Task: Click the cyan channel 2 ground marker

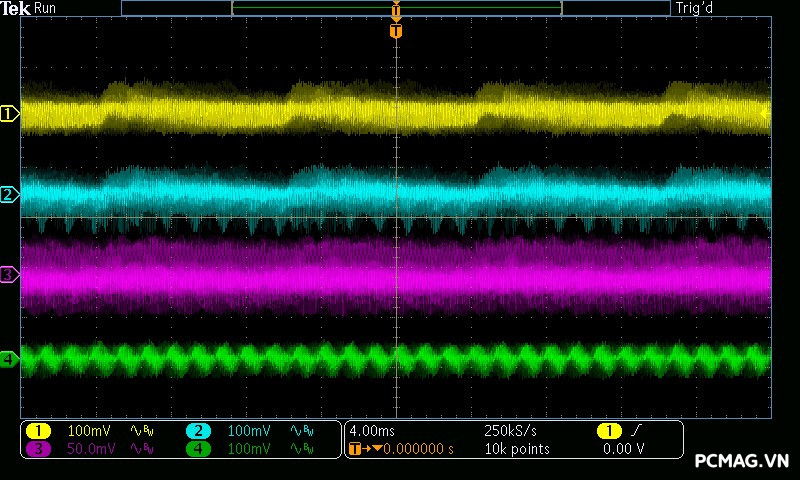Action: coord(9,194)
